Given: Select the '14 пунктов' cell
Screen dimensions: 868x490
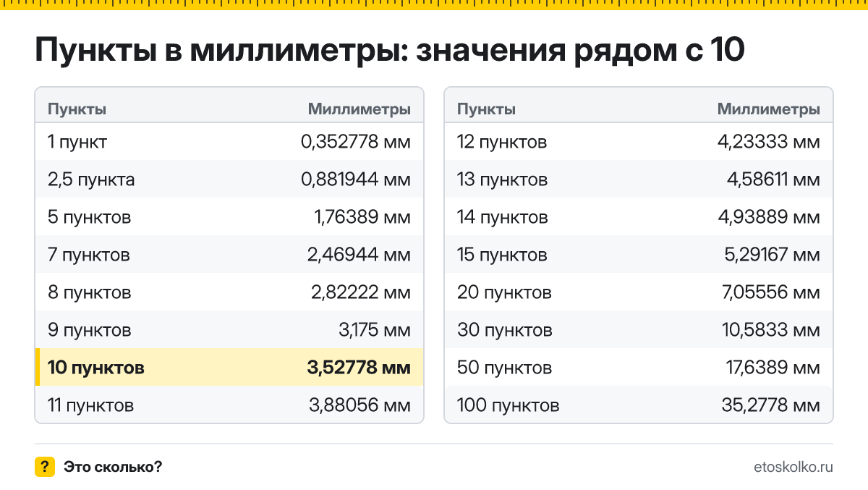Looking at the screenshot, I should [503, 217].
